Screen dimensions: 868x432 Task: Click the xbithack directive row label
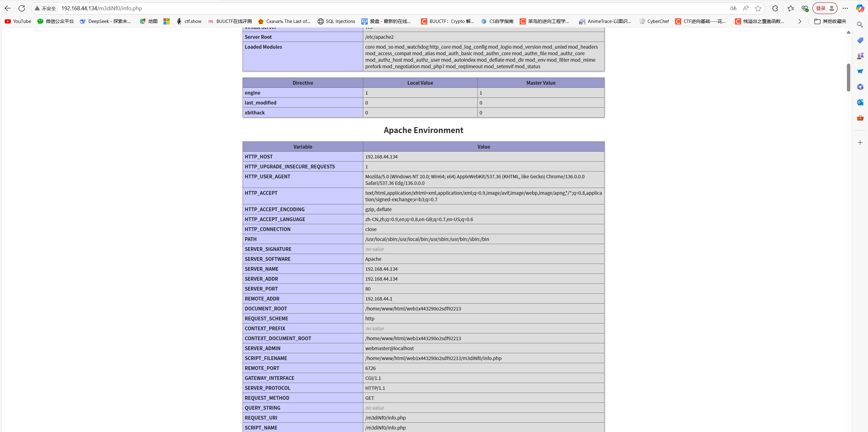(254, 113)
